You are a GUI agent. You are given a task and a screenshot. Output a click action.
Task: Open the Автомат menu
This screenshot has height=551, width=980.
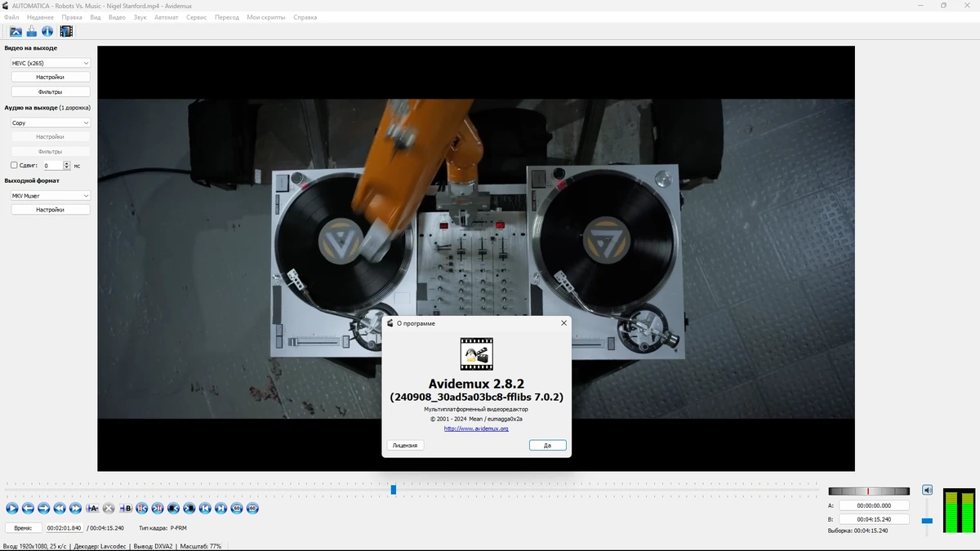click(167, 17)
